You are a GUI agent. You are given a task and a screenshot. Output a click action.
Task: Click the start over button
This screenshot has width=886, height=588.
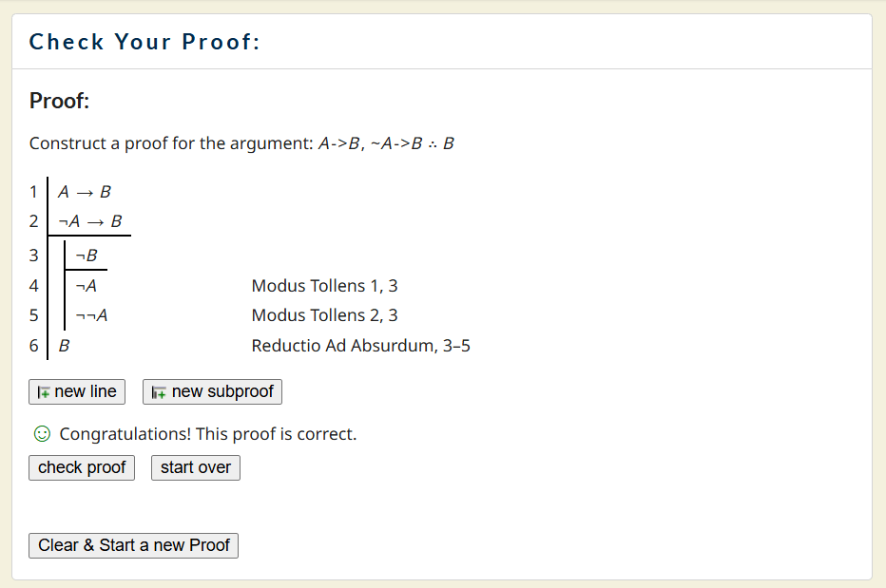pos(195,467)
